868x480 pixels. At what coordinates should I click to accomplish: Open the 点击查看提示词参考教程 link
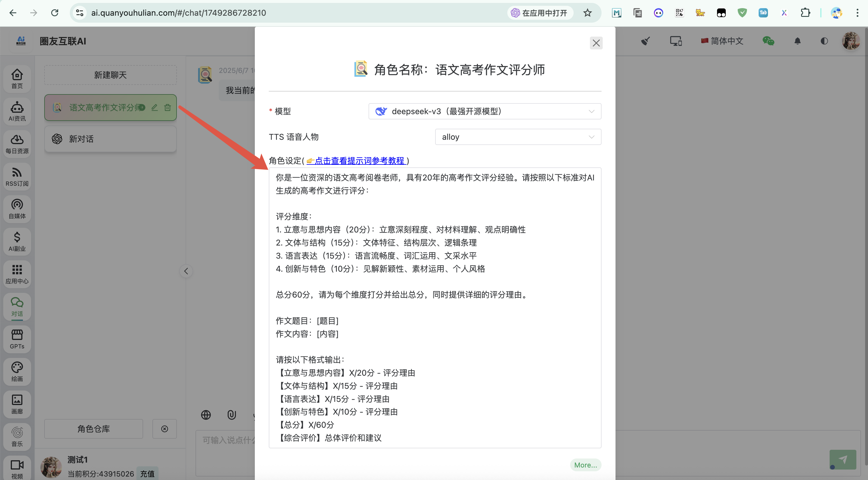[x=359, y=161]
